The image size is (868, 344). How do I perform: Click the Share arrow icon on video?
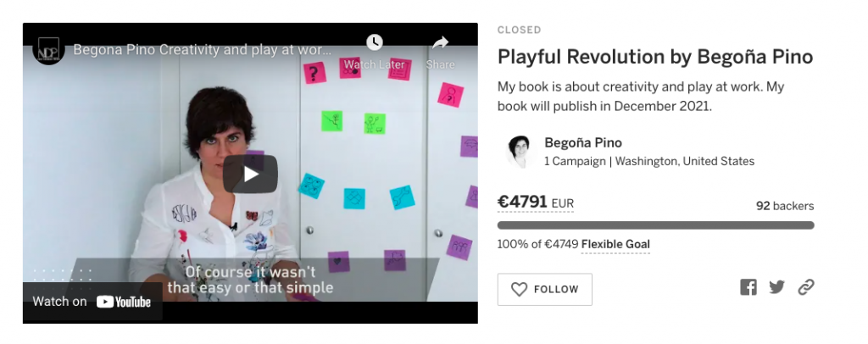[x=440, y=42]
